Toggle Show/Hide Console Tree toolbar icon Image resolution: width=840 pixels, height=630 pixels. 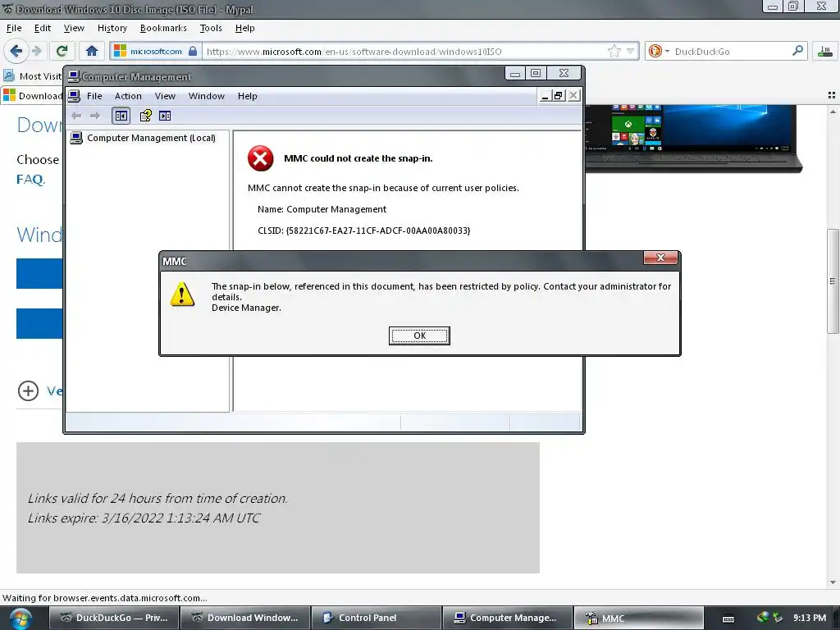tap(121, 116)
